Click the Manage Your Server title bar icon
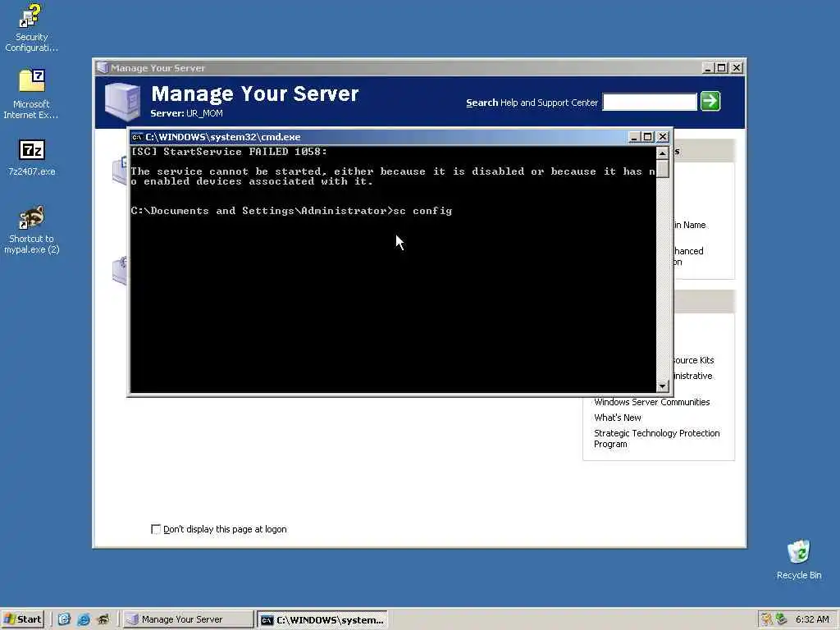This screenshot has width=840, height=630. pyautogui.click(x=103, y=67)
